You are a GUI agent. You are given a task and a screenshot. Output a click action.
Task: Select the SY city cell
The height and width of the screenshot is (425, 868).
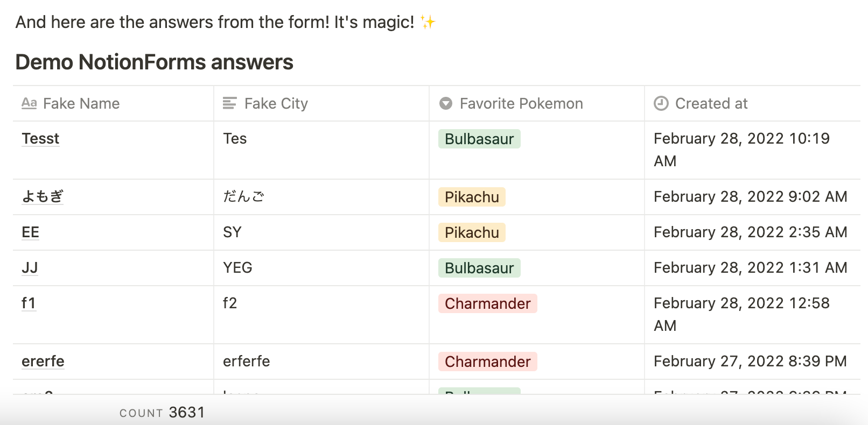[x=233, y=232]
